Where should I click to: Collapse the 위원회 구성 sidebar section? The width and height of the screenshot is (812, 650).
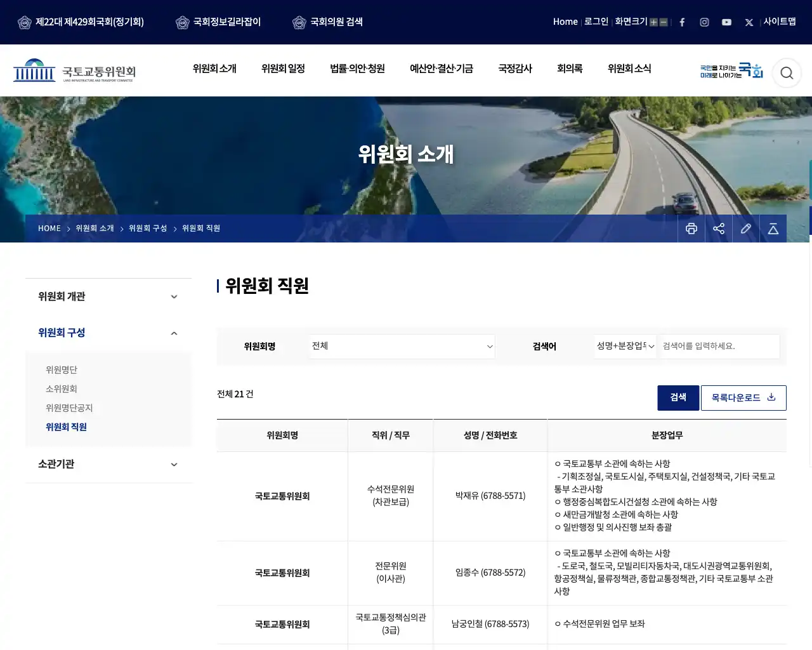click(108, 333)
